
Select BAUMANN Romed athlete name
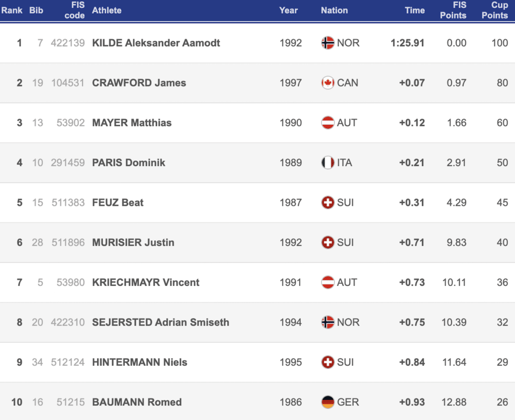coord(137,402)
